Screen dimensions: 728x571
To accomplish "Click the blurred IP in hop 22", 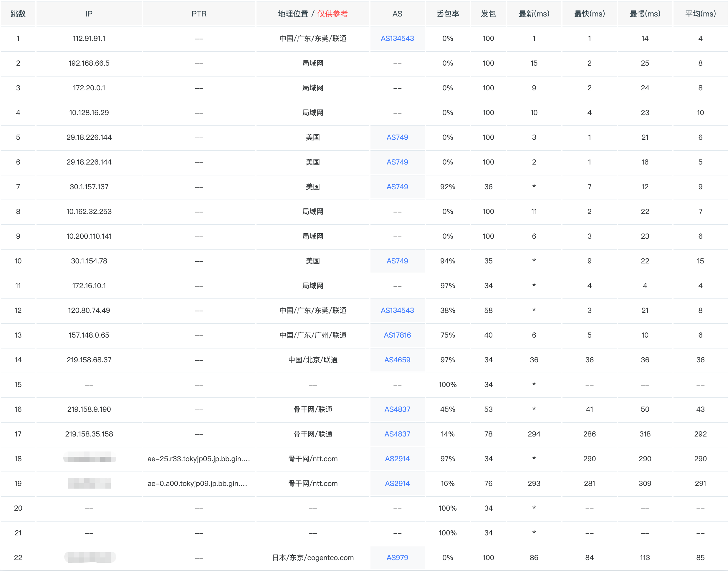I will coord(90,557).
